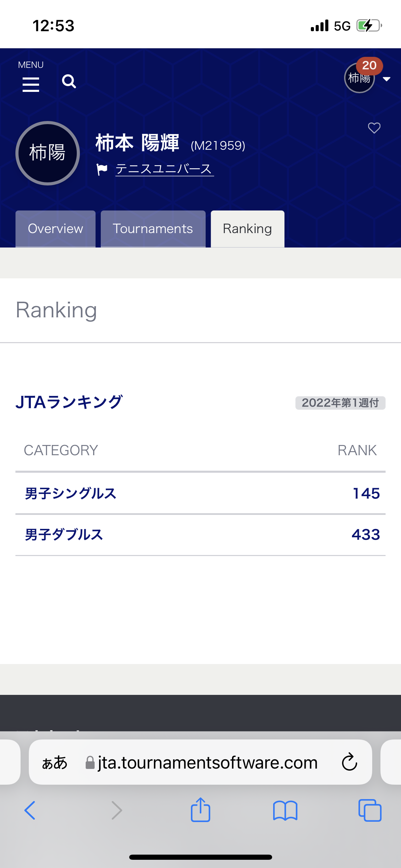Open the MENU hamburger icon
Image resolution: width=401 pixels, height=868 pixels.
click(x=31, y=84)
